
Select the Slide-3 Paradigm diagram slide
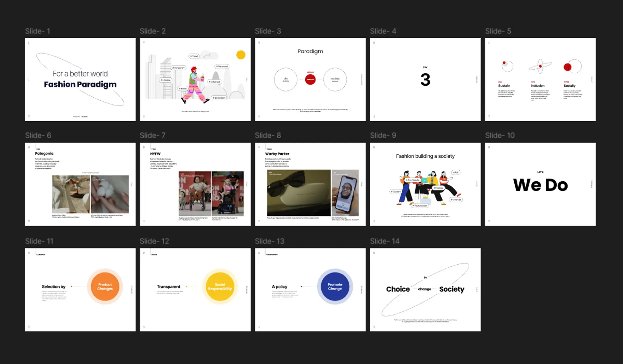[x=311, y=79]
